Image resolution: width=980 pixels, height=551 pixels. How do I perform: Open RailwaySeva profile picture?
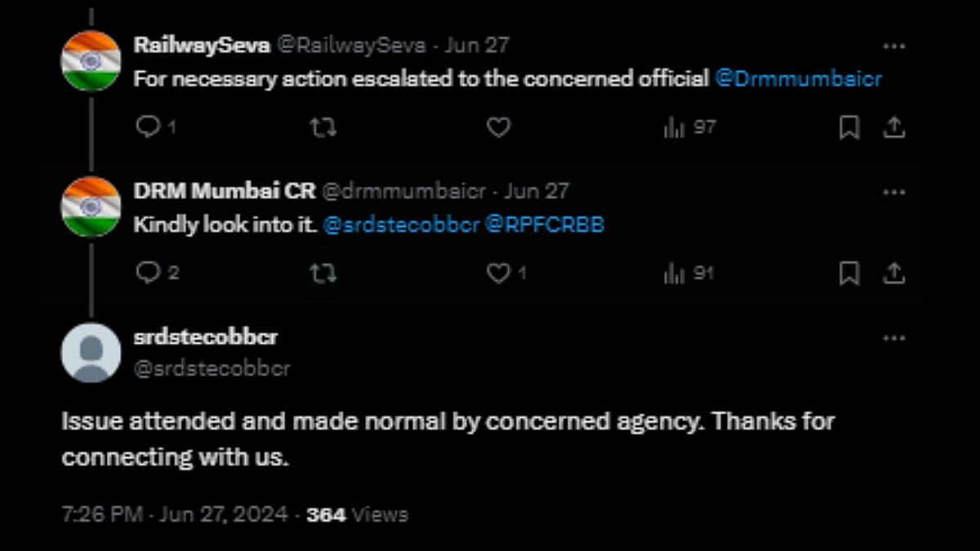(x=91, y=61)
